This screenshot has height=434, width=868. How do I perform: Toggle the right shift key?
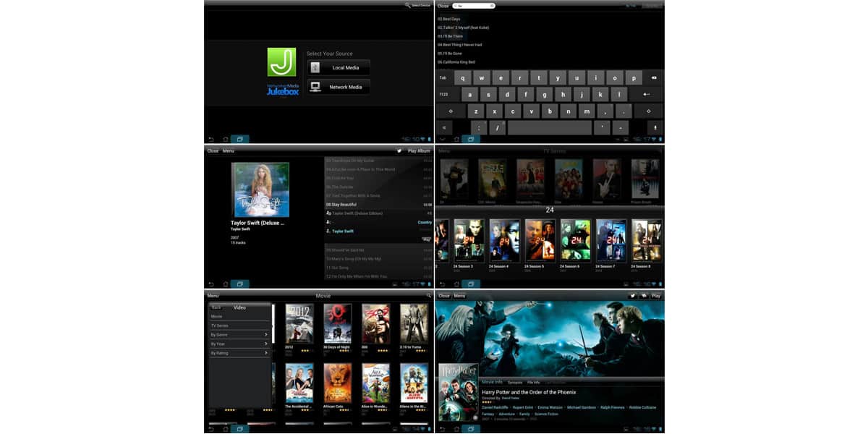tap(648, 111)
